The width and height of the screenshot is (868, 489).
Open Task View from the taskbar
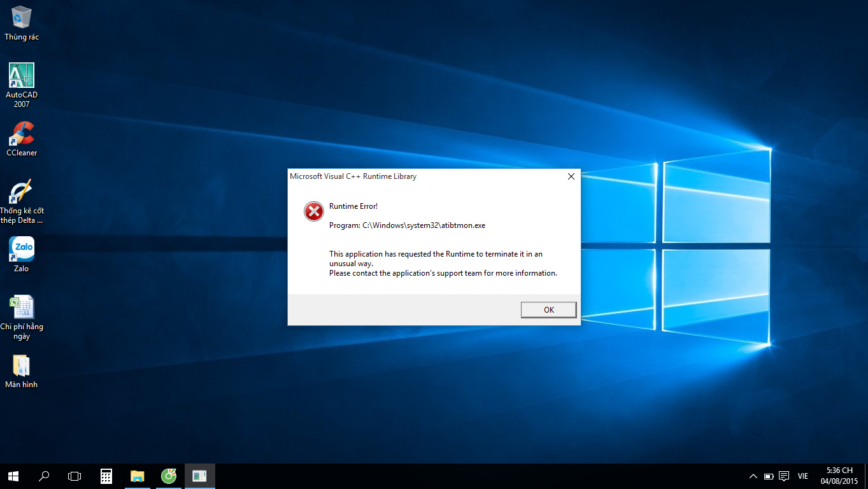[75, 476]
